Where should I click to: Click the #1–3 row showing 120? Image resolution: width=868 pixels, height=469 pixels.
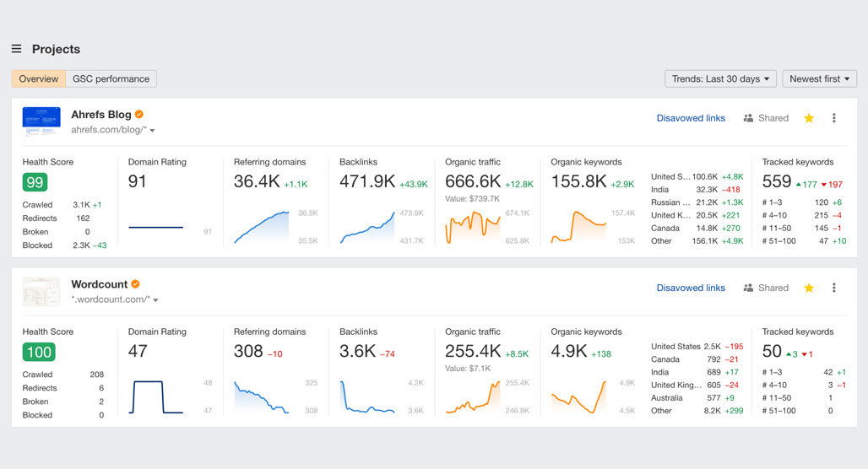[x=802, y=202]
